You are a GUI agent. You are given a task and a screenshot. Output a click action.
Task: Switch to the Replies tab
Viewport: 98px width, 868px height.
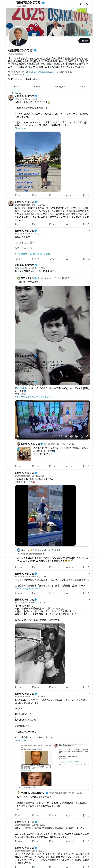(36, 87)
